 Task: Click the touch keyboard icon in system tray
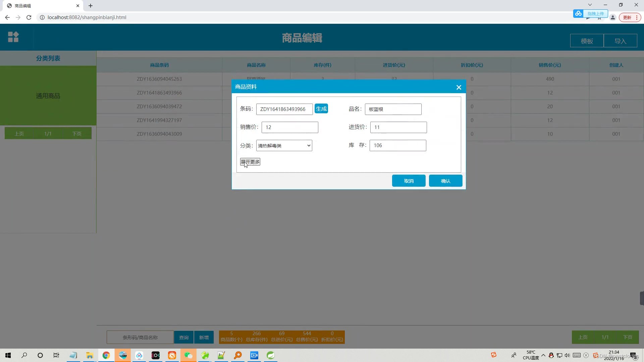(577, 356)
